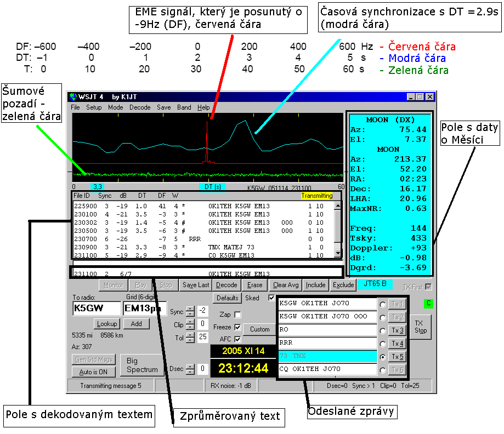Image resolution: width=504 pixels, height=434 pixels.
Task: Open the Help menu
Action: point(203,107)
